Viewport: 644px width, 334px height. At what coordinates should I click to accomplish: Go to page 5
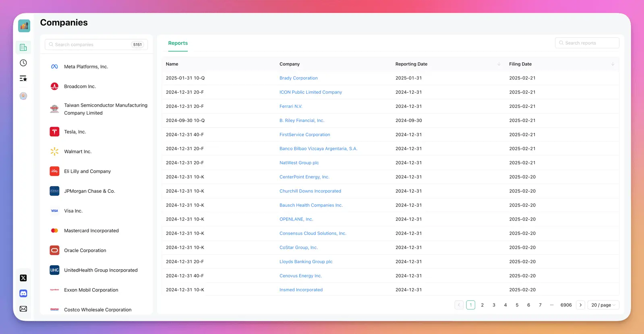point(517,305)
